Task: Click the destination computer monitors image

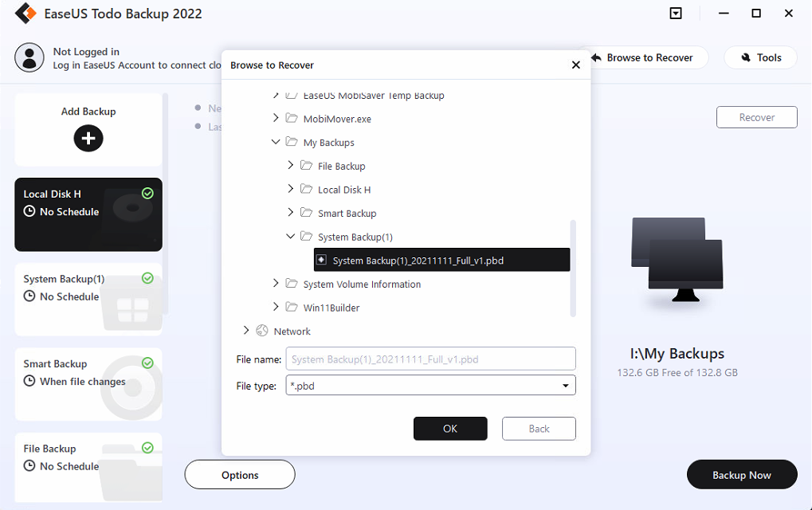Action: point(677,260)
